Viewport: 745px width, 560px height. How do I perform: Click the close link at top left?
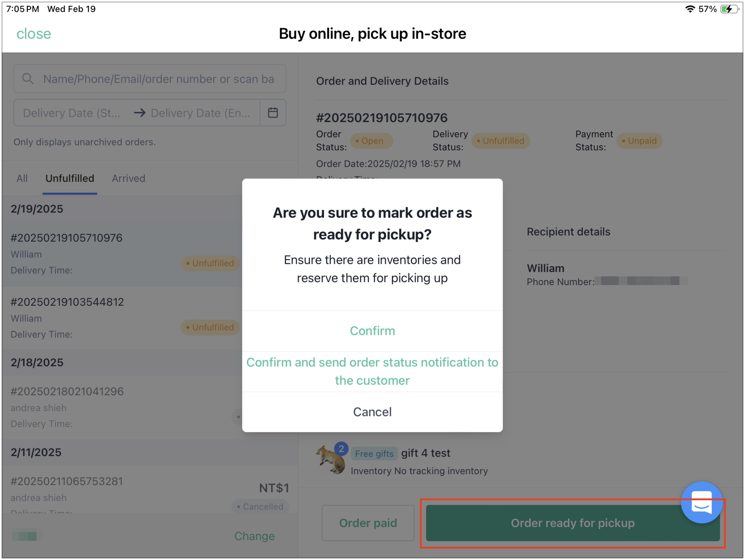[x=34, y=34]
